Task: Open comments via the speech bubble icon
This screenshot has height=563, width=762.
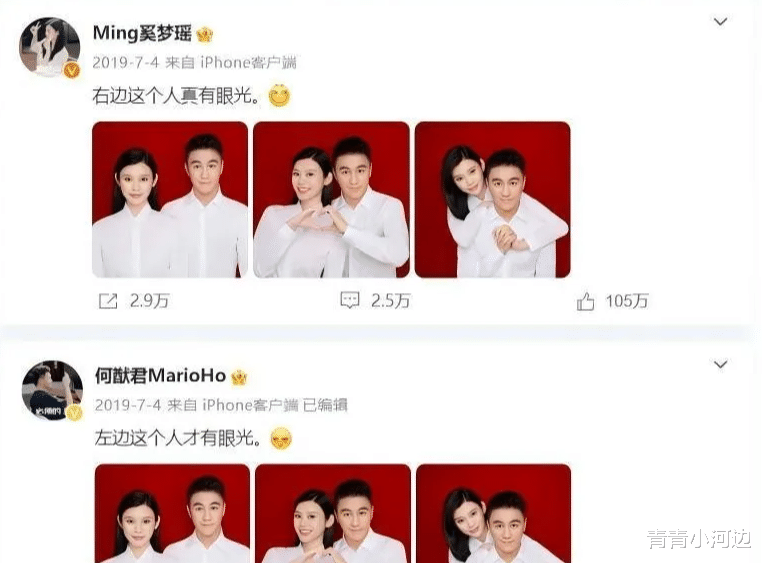Action: (350, 300)
